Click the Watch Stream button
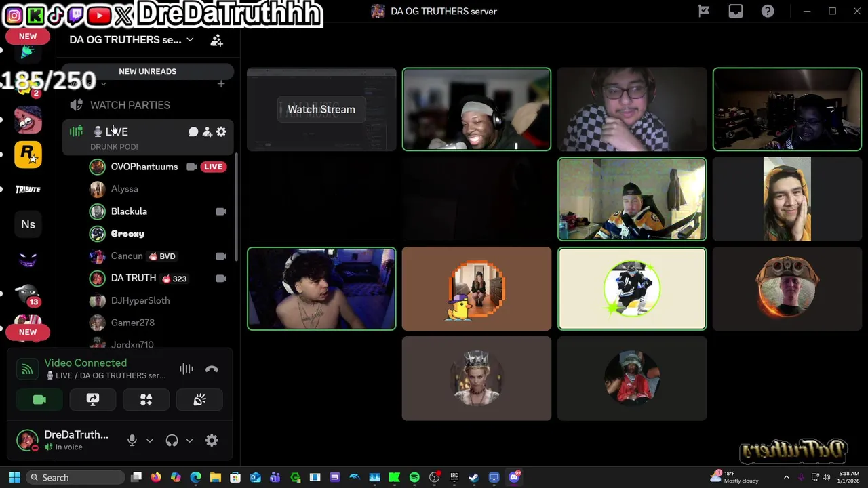 click(321, 109)
